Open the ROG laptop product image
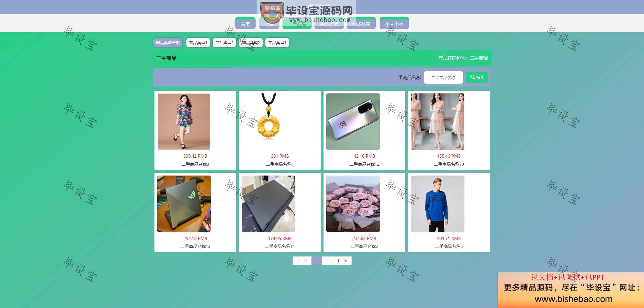Viewport: 644px width, 308px height. [x=184, y=204]
